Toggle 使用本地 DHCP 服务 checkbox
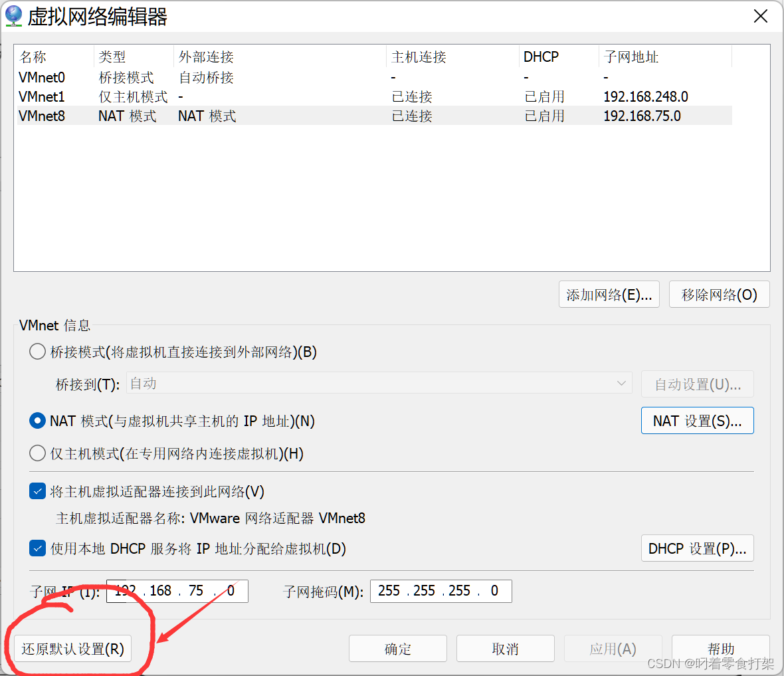This screenshot has width=784, height=676. pyautogui.click(x=37, y=548)
